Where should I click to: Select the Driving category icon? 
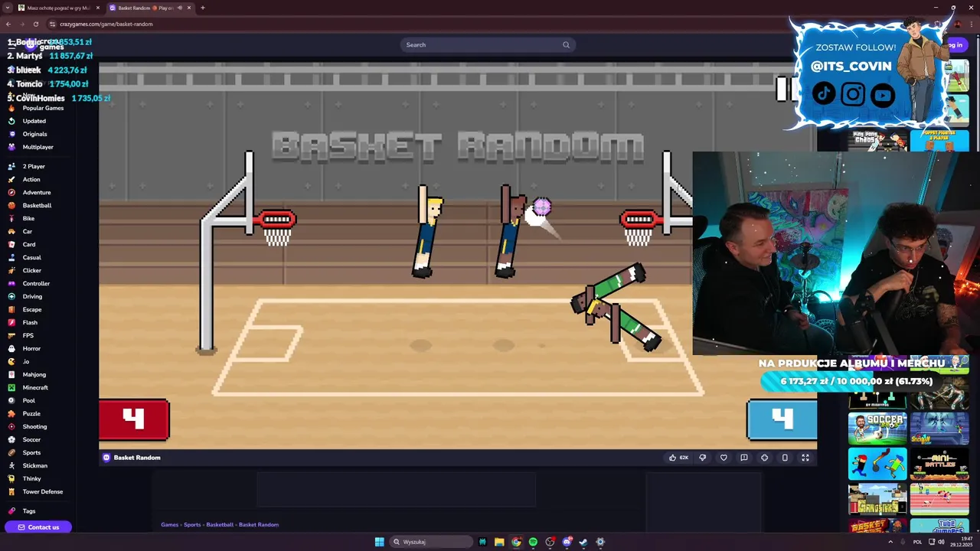point(11,296)
